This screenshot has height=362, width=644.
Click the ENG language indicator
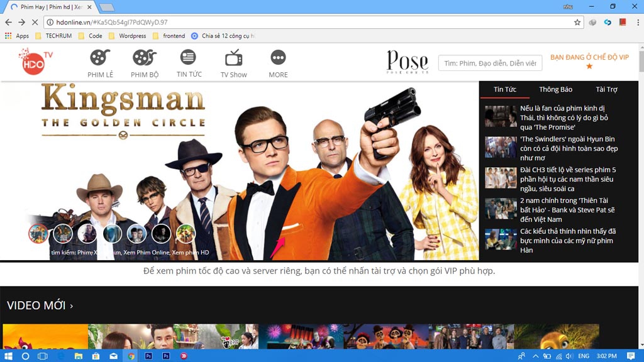point(583,356)
